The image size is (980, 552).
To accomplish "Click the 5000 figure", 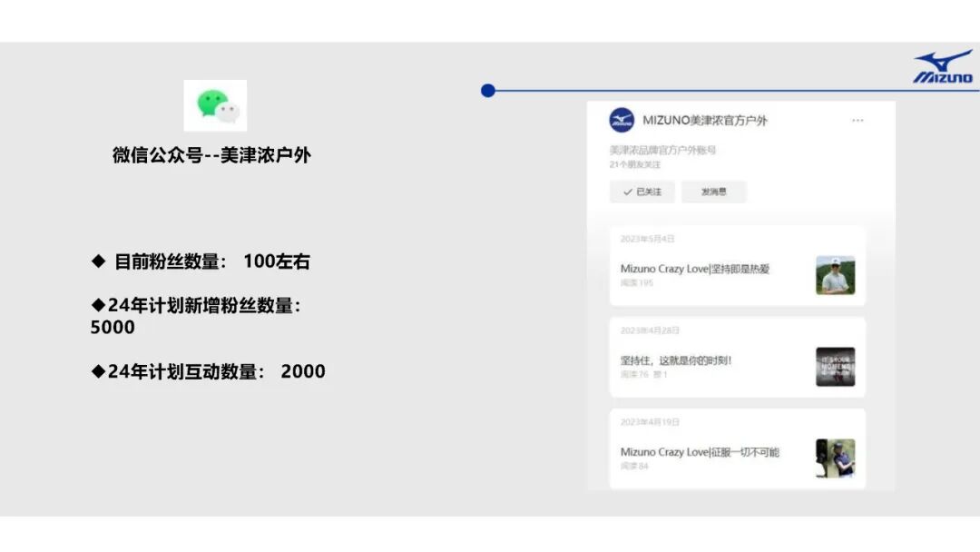I will [x=113, y=327].
